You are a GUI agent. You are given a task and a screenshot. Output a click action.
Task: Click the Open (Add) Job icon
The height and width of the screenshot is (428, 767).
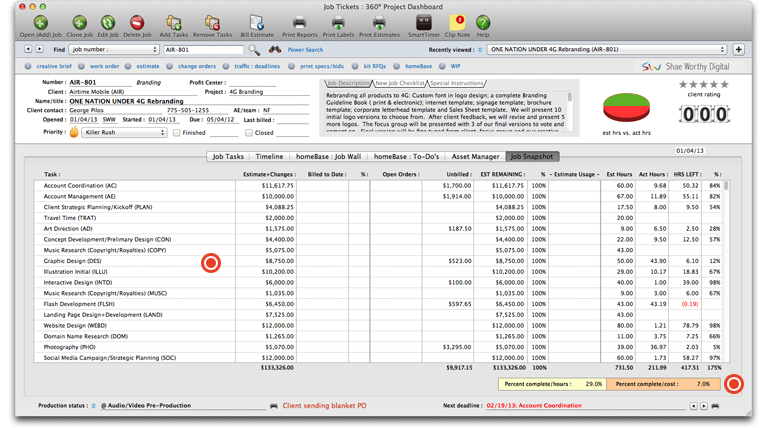pos(40,23)
